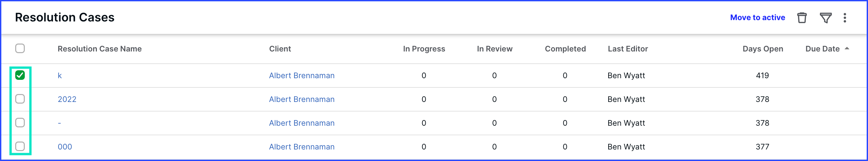Sort by Last Editor column header
Screen dimensions: 868x161
628,49
